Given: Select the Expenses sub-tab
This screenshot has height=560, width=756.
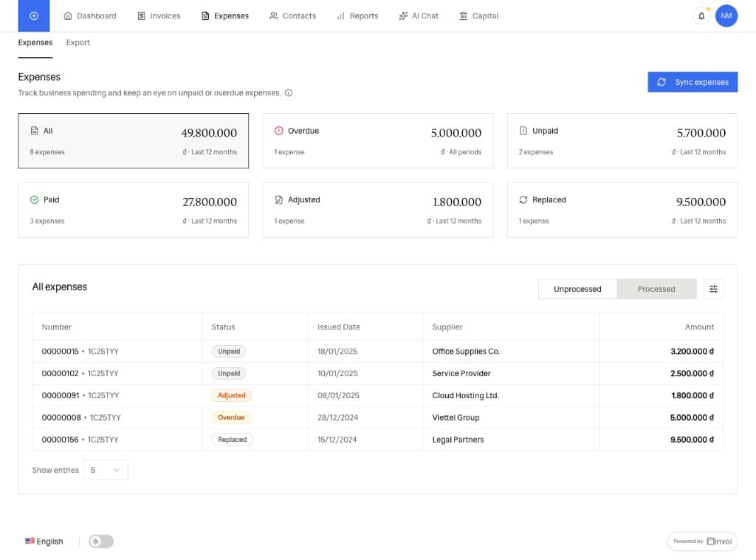Looking at the screenshot, I should pyautogui.click(x=35, y=42).
